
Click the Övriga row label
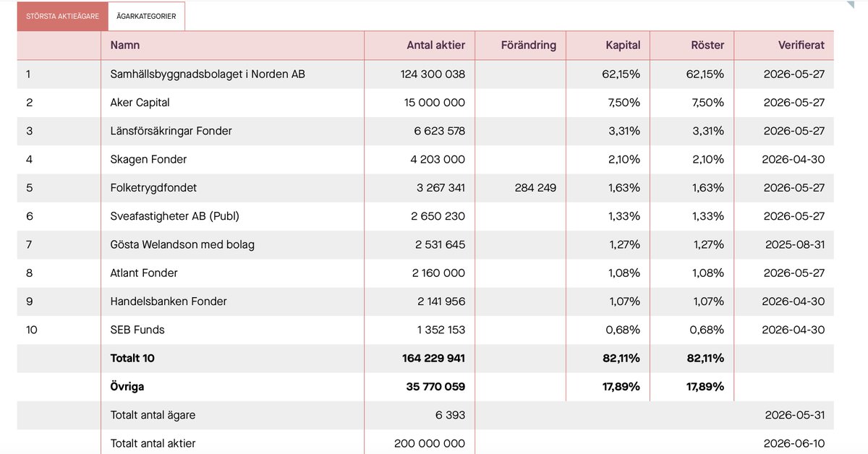(x=127, y=387)
